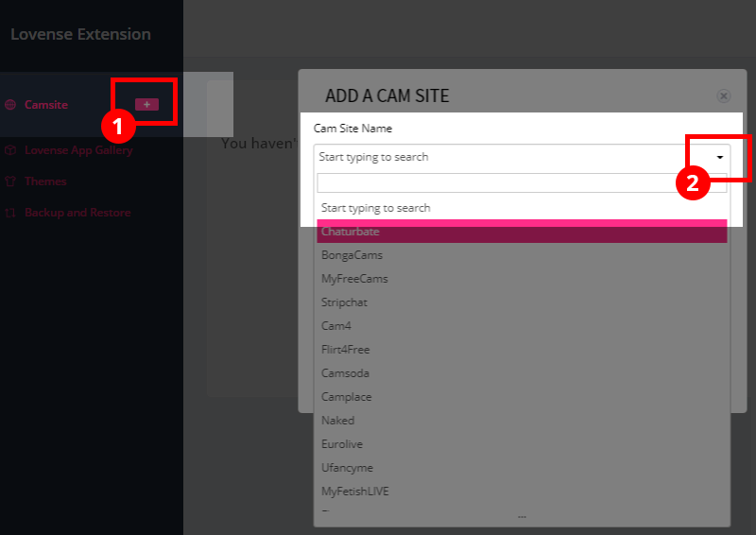The image size is (756, 535).
Task: Click the shirt icon beside Themes
Action: (x=10, y=181)
